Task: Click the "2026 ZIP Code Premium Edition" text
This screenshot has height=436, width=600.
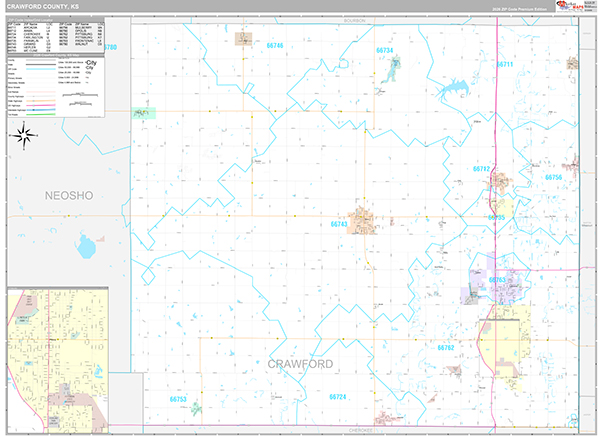Action: [x=519, y=9]
